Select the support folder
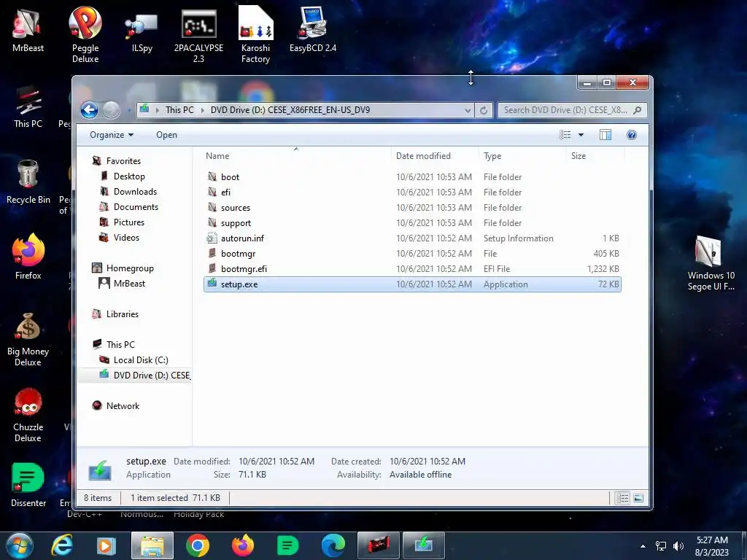747x560 pixels. point(412,223)
